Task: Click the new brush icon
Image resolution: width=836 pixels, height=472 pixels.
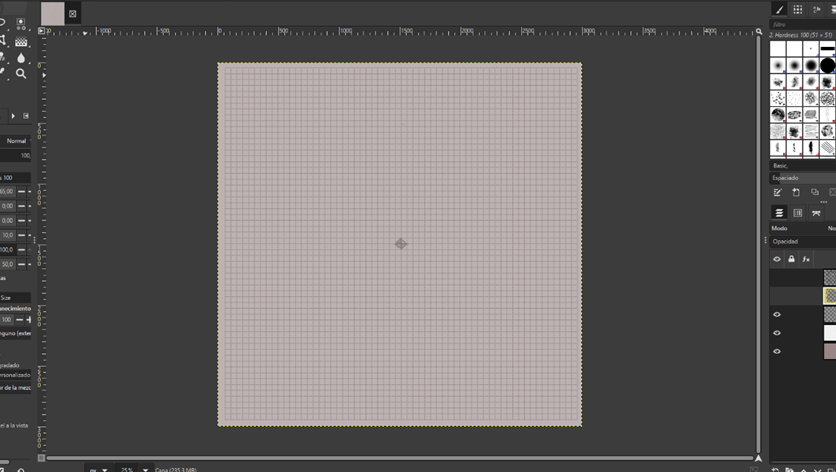Action: point(796,192)
